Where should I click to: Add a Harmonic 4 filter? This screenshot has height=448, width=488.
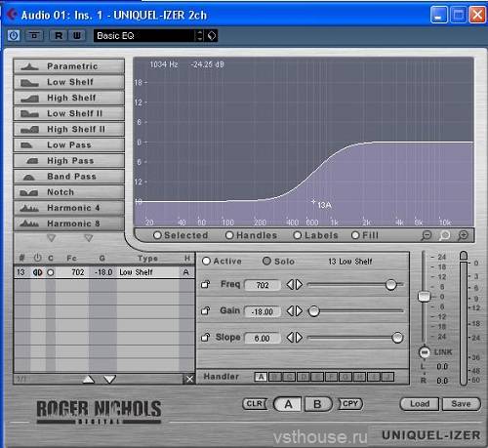tap(69, 208)
